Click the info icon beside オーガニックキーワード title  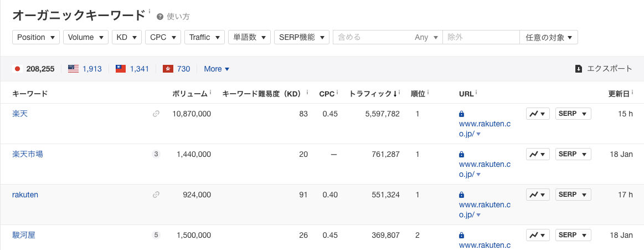[149, 11]
